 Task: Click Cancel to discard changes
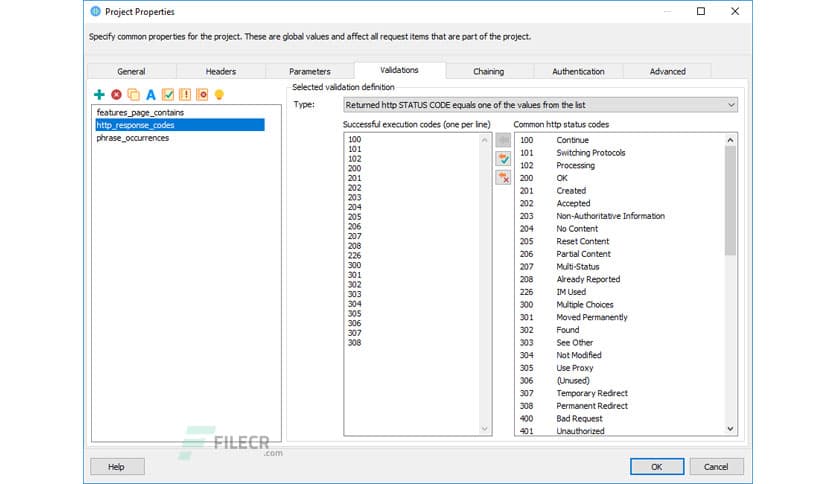click(716, 466)
